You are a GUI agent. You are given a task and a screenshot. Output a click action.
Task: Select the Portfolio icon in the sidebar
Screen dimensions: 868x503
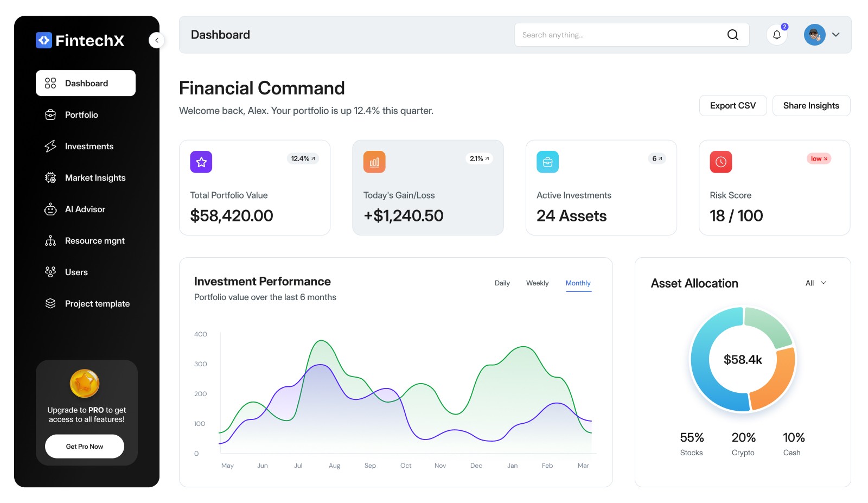pos(50,114)
